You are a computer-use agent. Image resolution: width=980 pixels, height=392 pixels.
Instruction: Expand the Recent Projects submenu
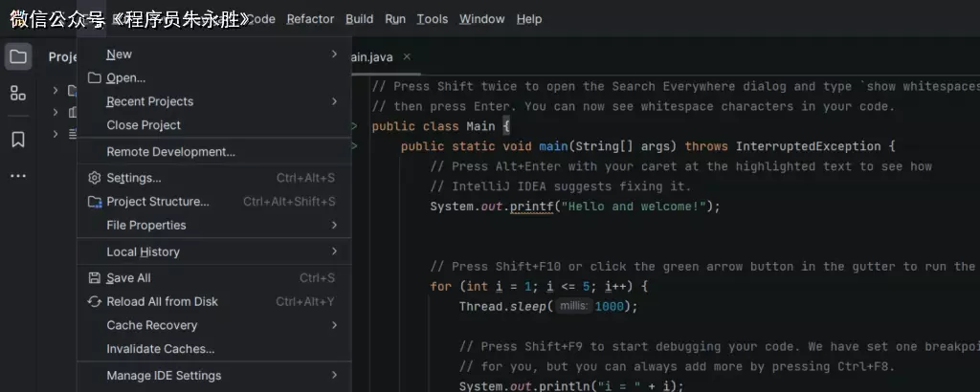click(x=149, y=101)
